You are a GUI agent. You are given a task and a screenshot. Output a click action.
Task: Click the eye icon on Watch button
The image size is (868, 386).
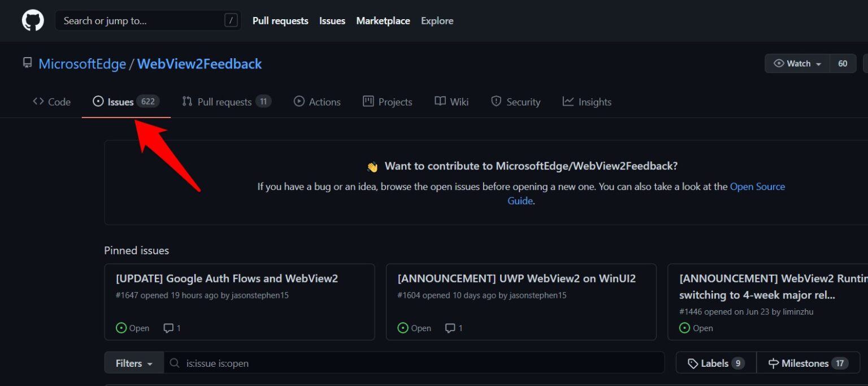point(779,63)
